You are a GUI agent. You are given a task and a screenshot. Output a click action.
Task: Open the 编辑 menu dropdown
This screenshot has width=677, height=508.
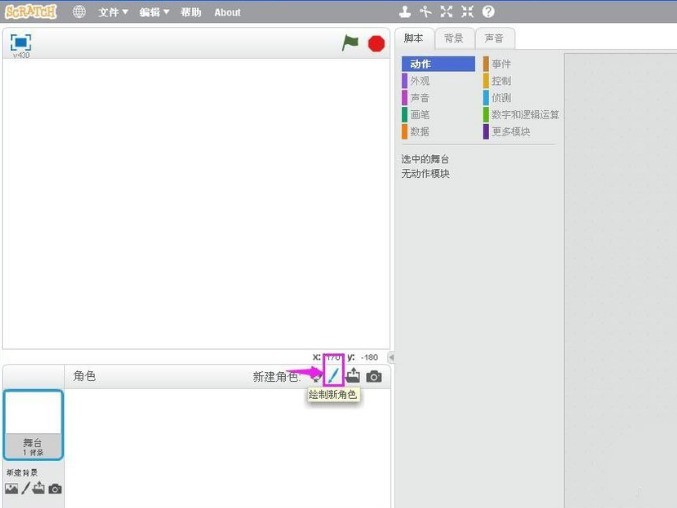coord(154,13)
